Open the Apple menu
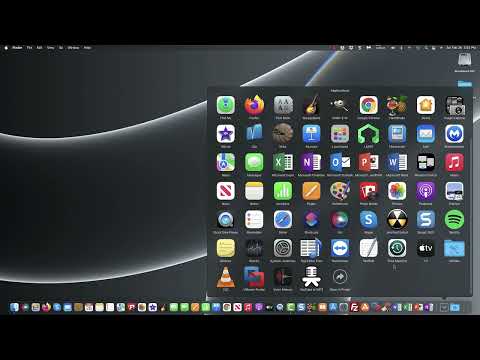This screenshot has height=360, width=480. (6, 48)
